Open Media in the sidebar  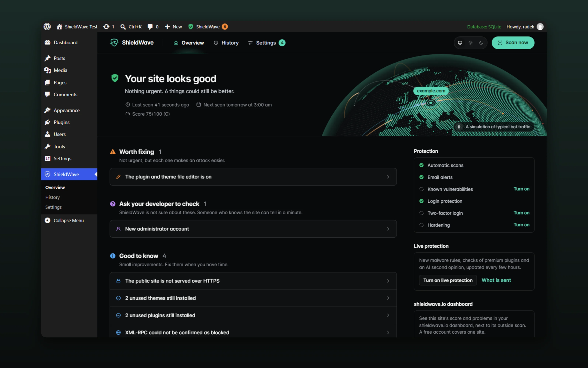coord(69,70)
